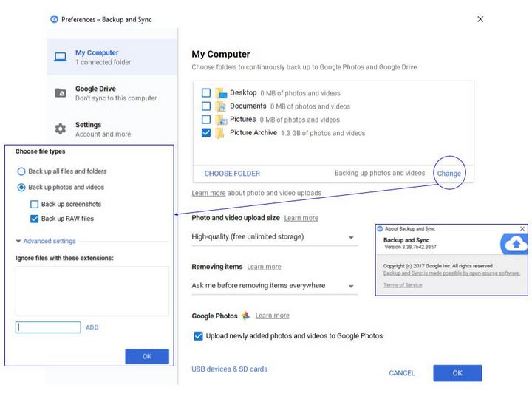
Task: Click the laptop icon beside My Computer
Action: [61, 57]
